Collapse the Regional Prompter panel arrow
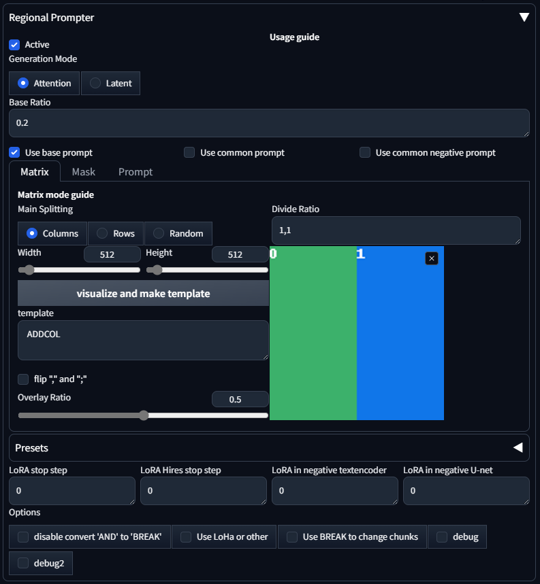540x584 pixels. click(524, 18)
